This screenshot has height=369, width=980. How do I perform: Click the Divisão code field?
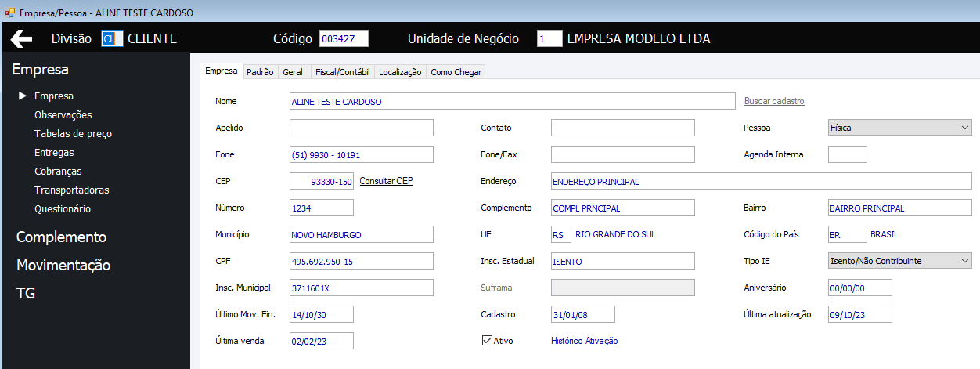(112, 38)
